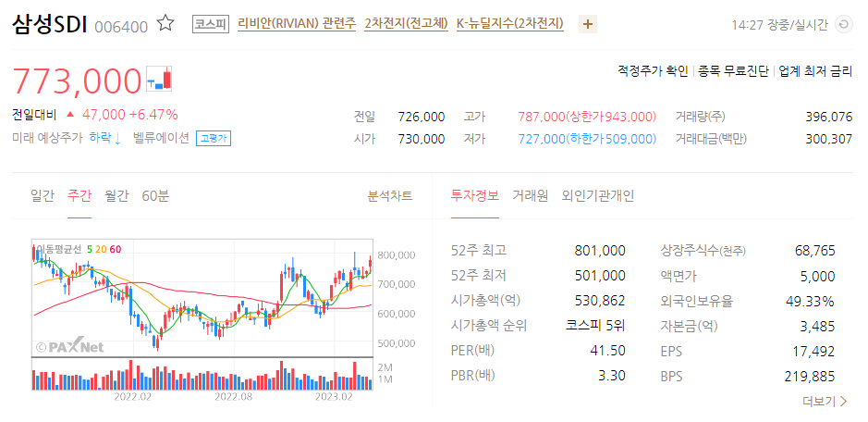The width and height of the screenshot is (868, 422).
Task: Click chart x-axis label 2022.08
Action: 233,397
